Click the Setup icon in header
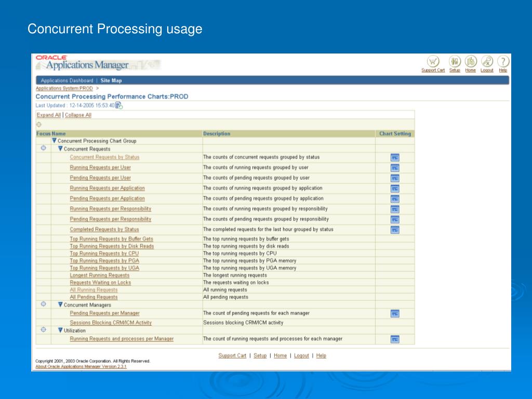This screenshot has height=399, width=532. 455,61
